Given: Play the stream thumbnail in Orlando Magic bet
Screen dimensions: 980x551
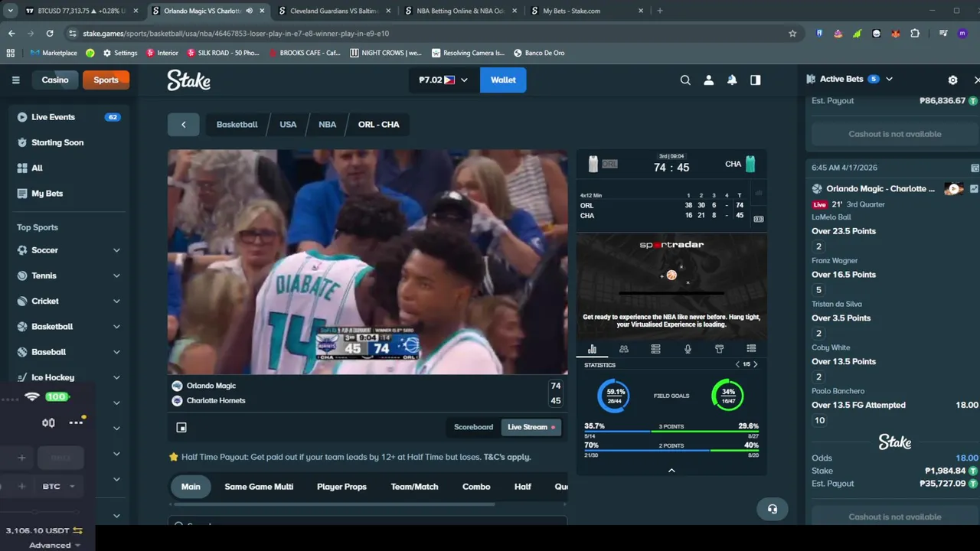Looking at the screenshot, I should coord(954,188).
